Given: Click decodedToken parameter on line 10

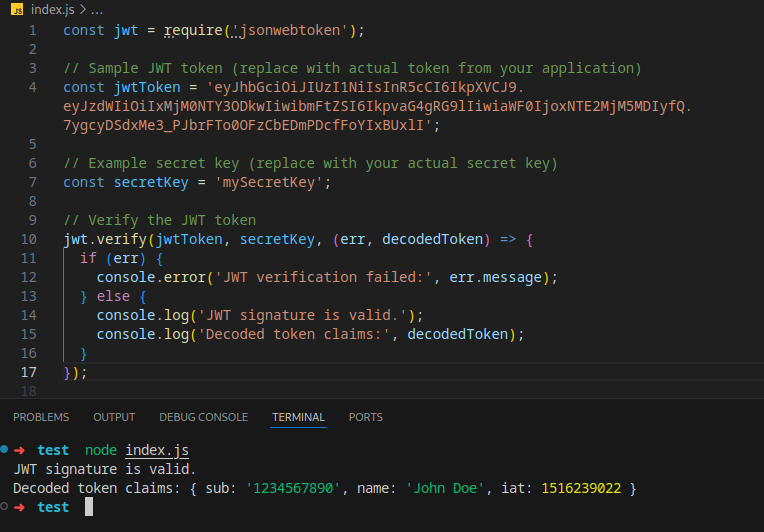Looking at the screenshot, I should pos(433,239).
